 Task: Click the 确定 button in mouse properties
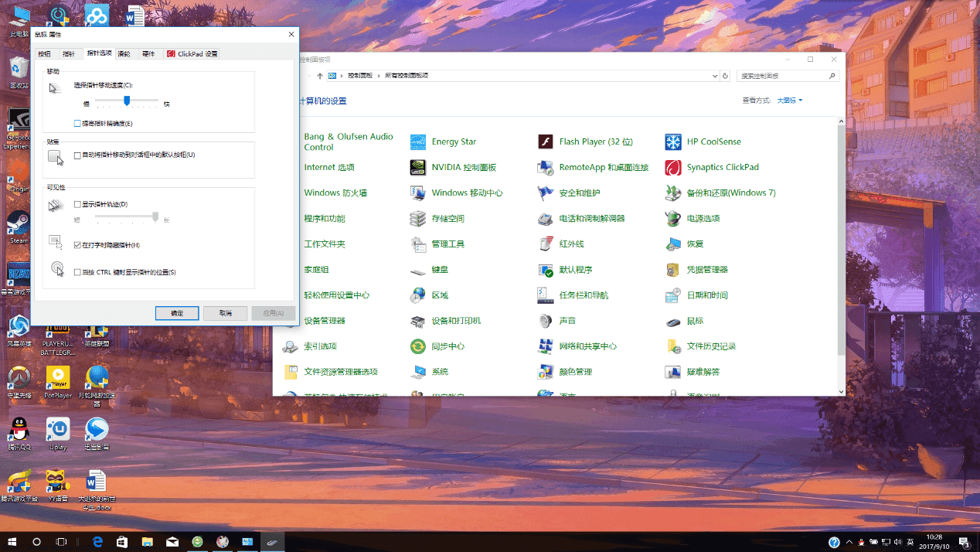pyautogui.click(x=177, y=313)
